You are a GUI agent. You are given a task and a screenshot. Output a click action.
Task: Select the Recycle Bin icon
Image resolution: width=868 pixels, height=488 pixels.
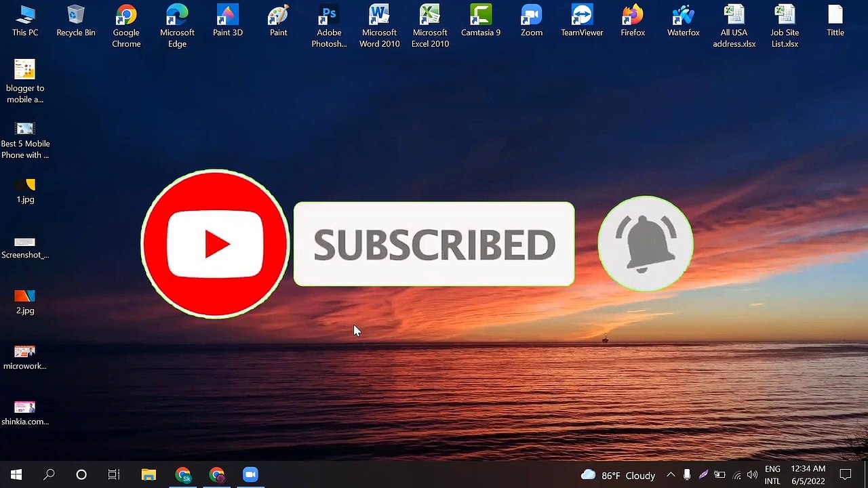[x=76, y=21]
